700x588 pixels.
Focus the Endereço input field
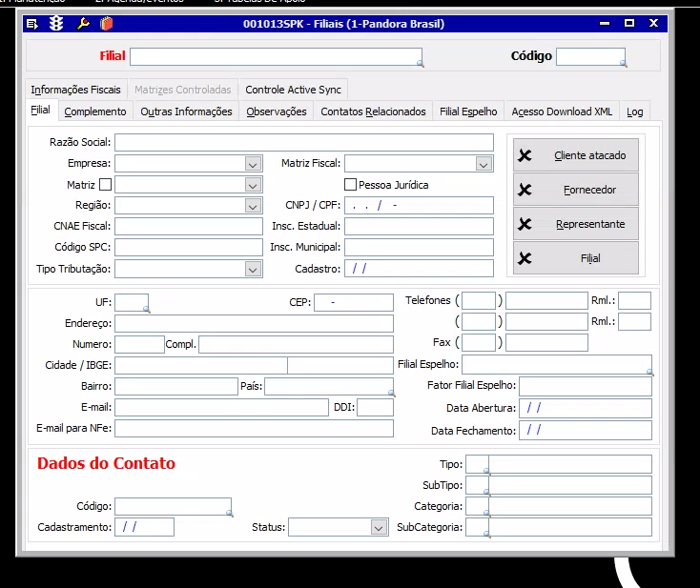pos(254,323)
